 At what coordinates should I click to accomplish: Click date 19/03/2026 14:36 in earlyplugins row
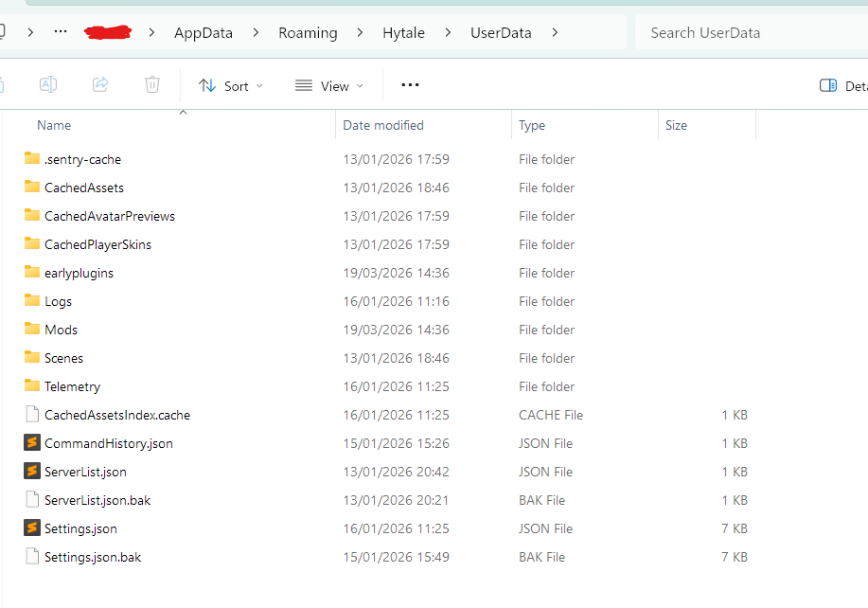tap(396, 273)
